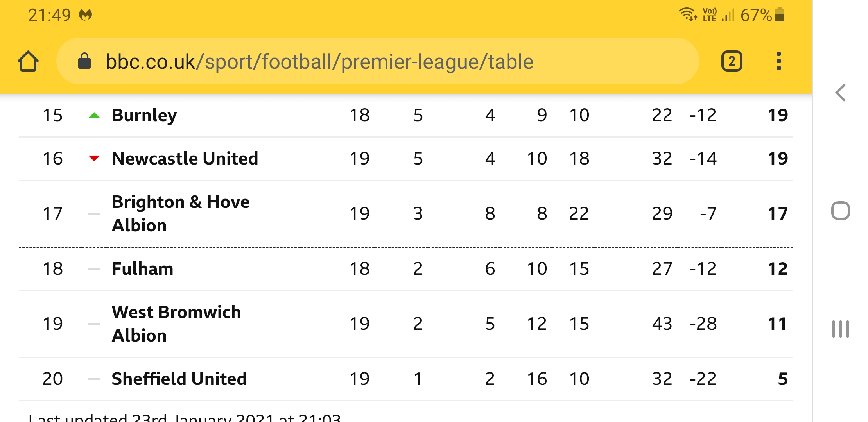Tap Newcastle United's red down arrow indicator
The image size is (868, 422).
tap(94, 158)
